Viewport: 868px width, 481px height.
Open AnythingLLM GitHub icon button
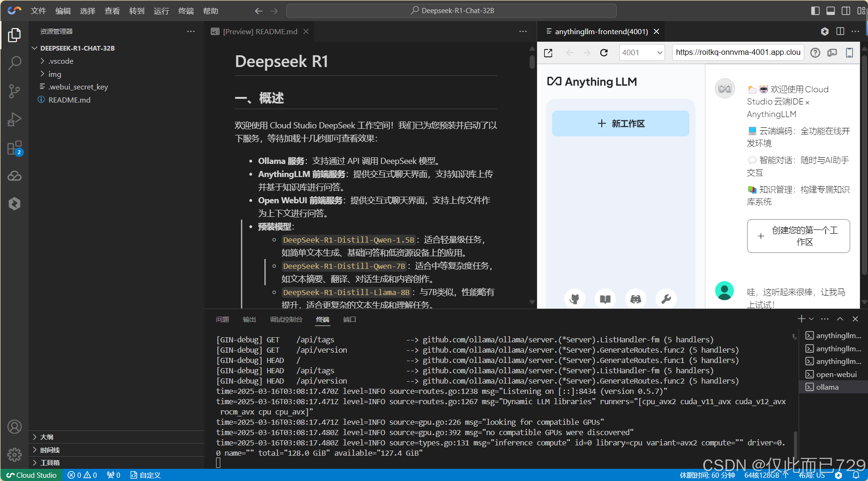click(575, 299)
